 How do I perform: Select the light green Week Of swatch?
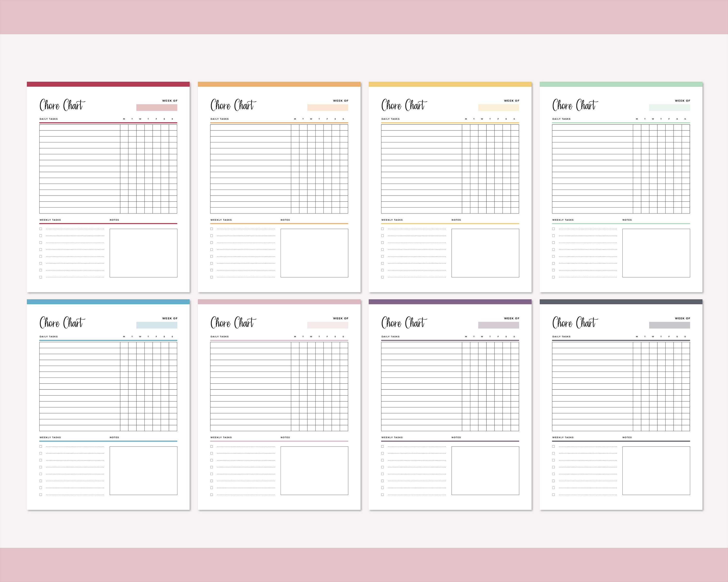[x=669, y=108]
